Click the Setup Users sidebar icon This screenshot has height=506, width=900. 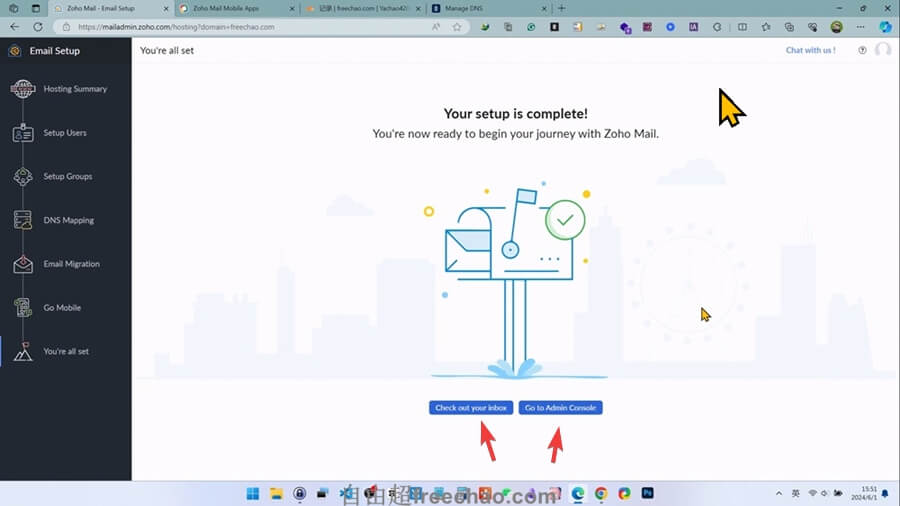coord(23,133)
